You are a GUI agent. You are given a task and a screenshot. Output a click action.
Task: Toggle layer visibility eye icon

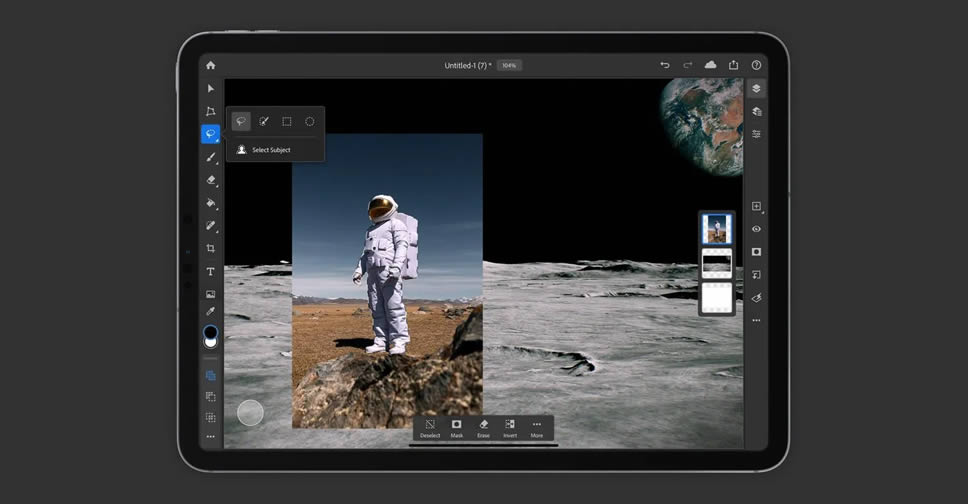(x=756, y=229)
